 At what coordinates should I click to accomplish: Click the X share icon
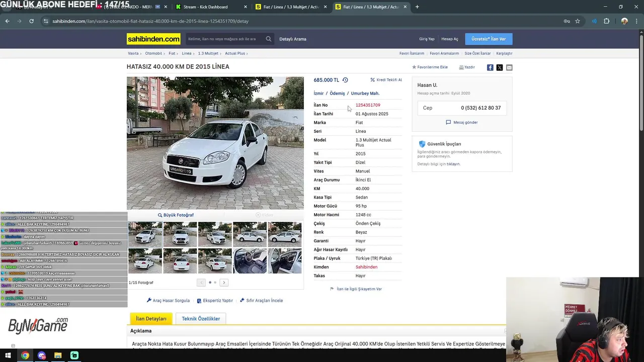[x=500, y=67]
